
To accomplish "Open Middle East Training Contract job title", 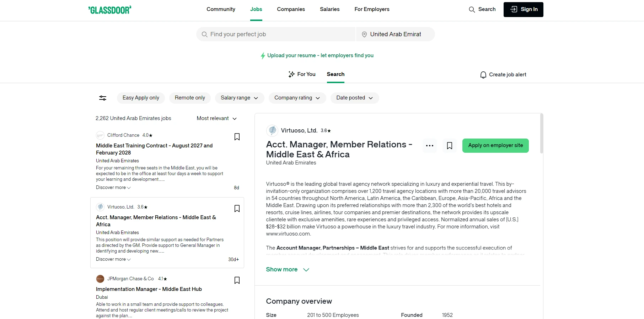I will coord(154,149).
